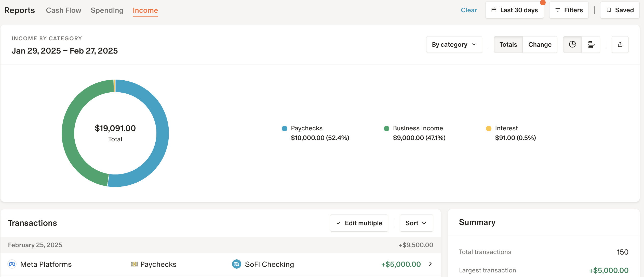Switch to the Cash Flow tab
Image resolution: width=644 pixels, height=277 pixels.
pyautogui.click(x=63, y=10)
